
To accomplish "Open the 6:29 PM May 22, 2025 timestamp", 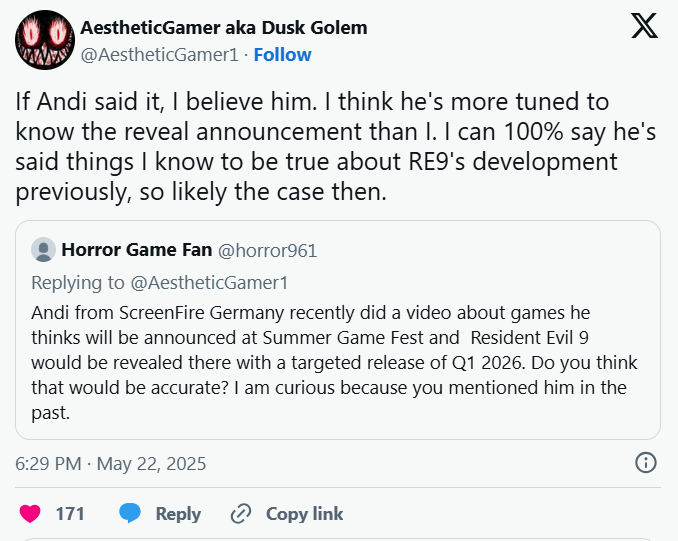I will point(111,464).
